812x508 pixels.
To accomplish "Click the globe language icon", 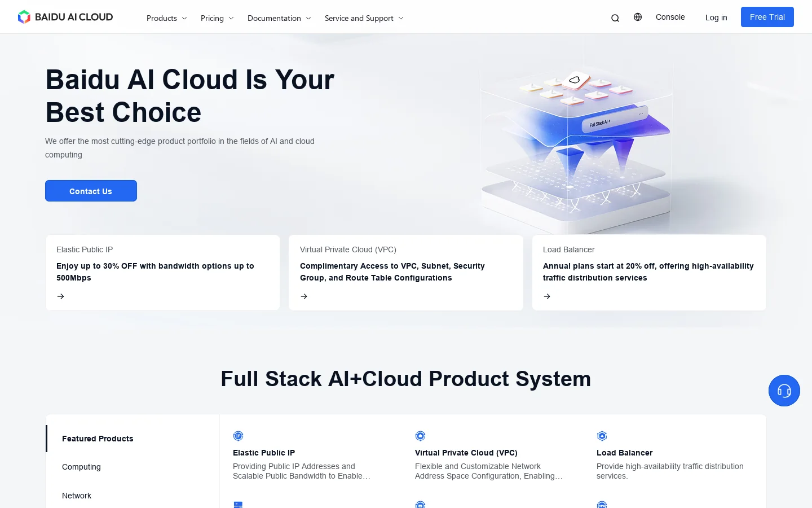I will point(638,17).
